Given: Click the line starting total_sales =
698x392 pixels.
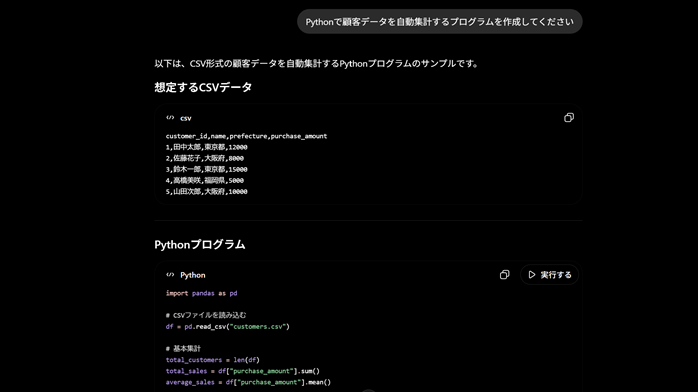Looking at the screenshot, I should [x=243, y=371].
